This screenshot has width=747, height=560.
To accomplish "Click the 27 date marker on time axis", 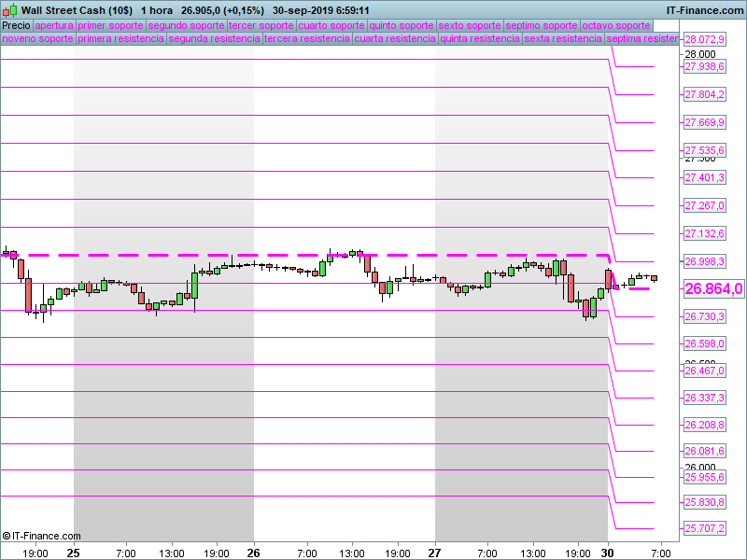I will point(435,553).
